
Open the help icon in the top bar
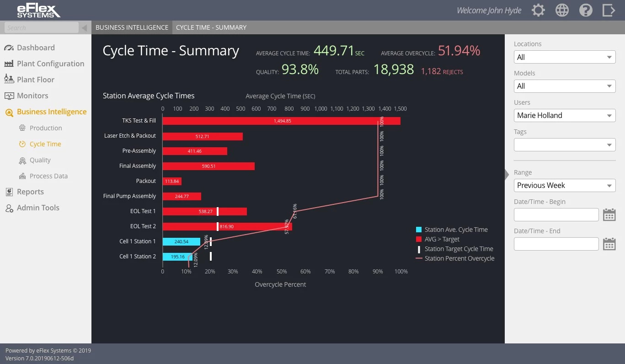point(586,10)
